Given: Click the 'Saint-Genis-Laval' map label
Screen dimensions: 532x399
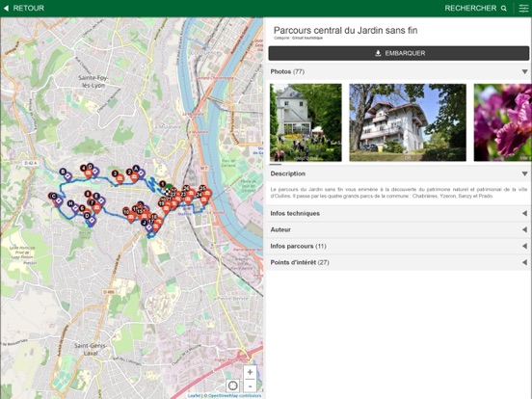Looking at the screenshot, I should (91, 349).
